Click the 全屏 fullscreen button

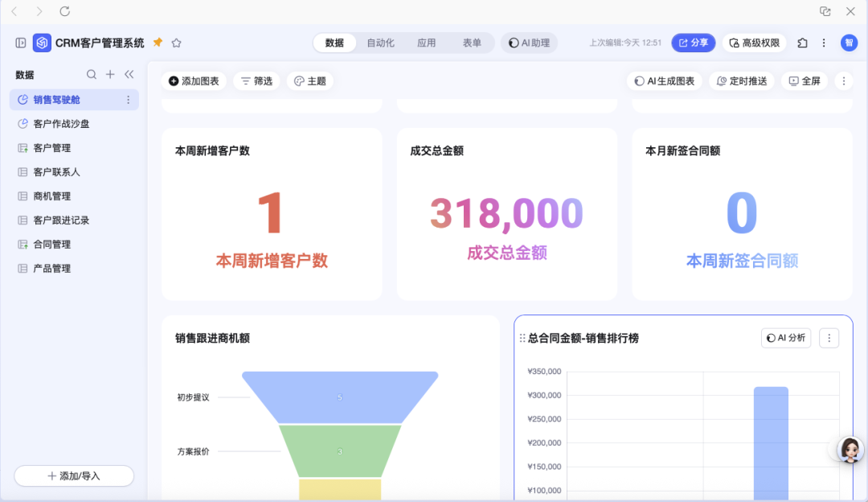click(x=805, y=81)
